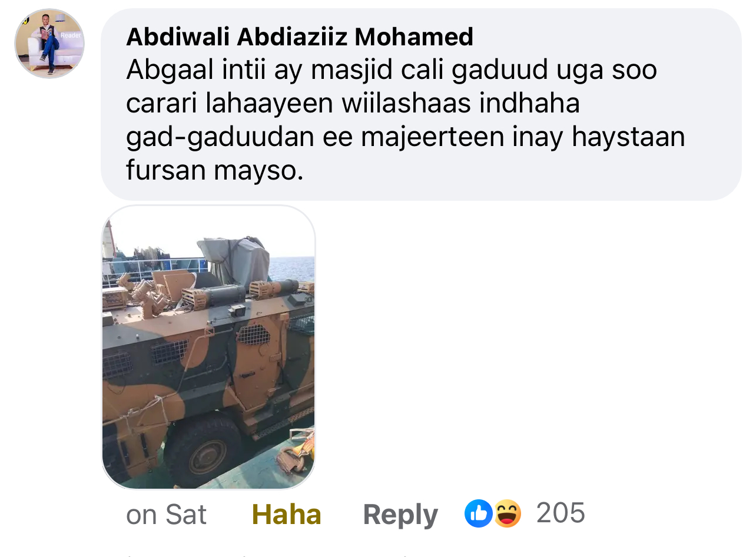Click 'fursan mayso.' at the comment's end
This screenshot has width=756, height=557.
(x=214, y=171)
